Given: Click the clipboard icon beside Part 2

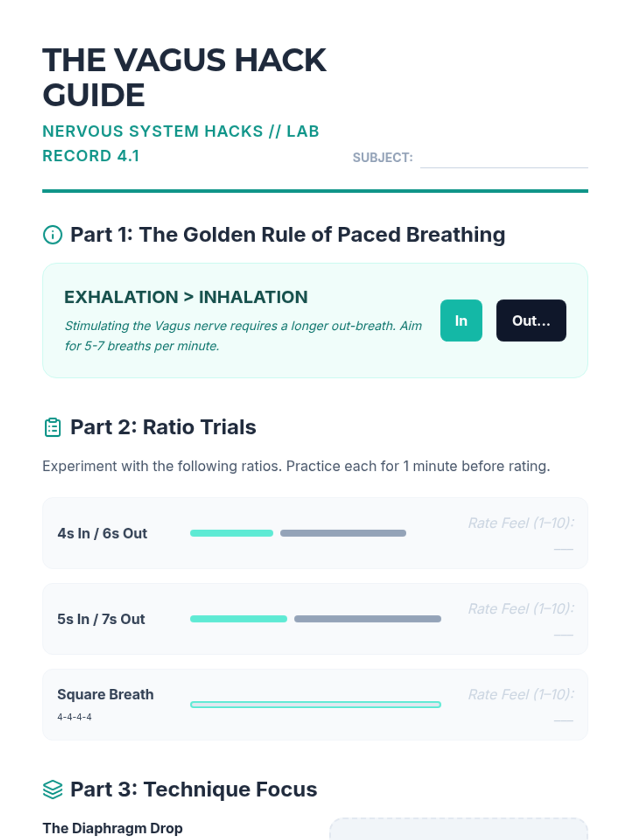Looking at the screenshot, I should pos(52,427).
